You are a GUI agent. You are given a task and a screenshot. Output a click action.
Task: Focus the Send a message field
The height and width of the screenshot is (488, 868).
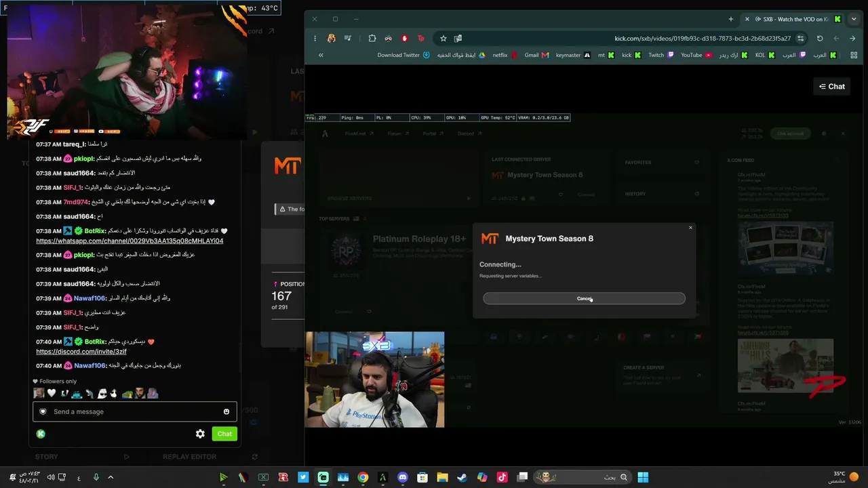coord(134,411)
